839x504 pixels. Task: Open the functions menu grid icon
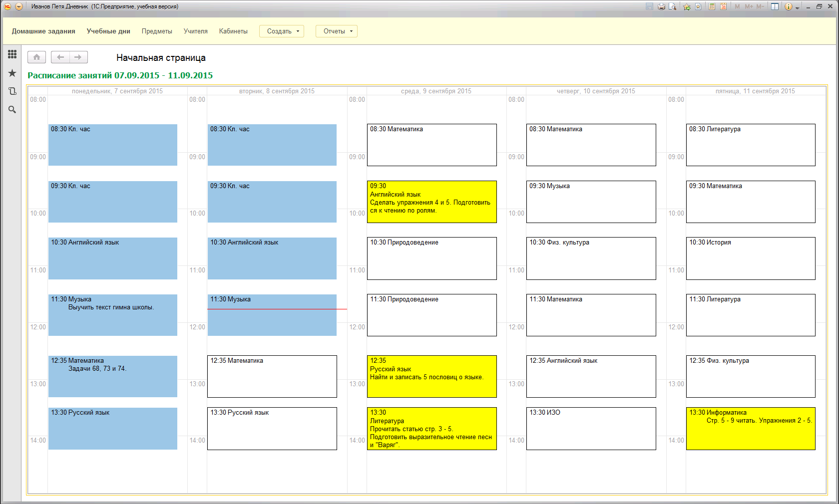(x=12, y=54)
